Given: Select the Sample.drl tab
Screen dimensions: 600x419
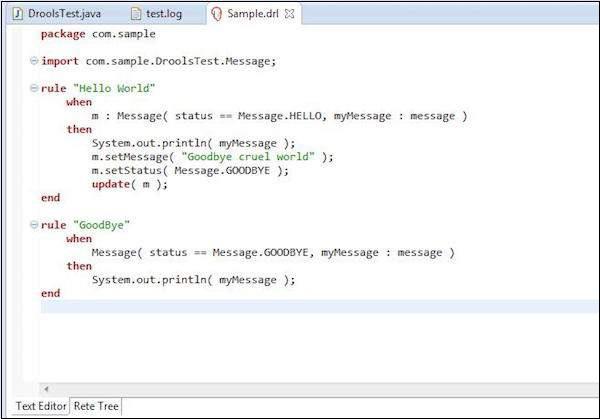Looking at the screenshot, I should 253,14.
